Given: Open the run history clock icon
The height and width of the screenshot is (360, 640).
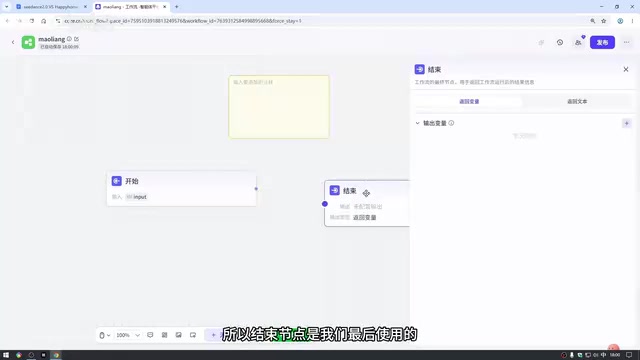Looking at the screenshot, I should click(560, 42).
